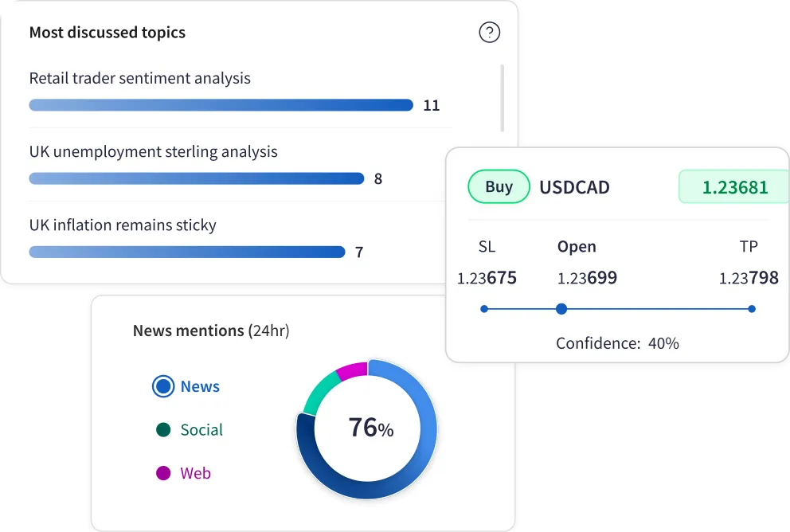Click the Most discussed topics heading
Image resolution: width=790 pixels, height=532 pixels.
point(108,32)
